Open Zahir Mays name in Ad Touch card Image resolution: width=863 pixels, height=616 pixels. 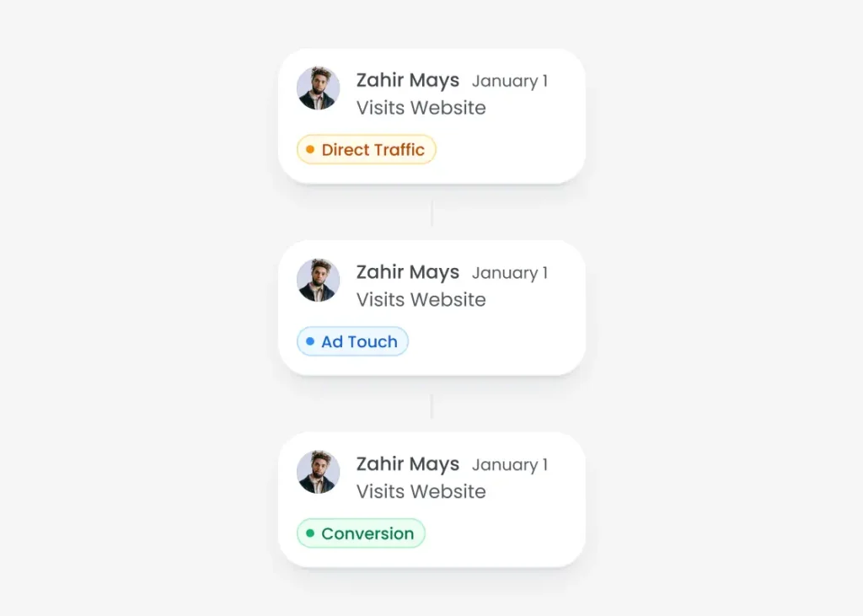(408, 273)
